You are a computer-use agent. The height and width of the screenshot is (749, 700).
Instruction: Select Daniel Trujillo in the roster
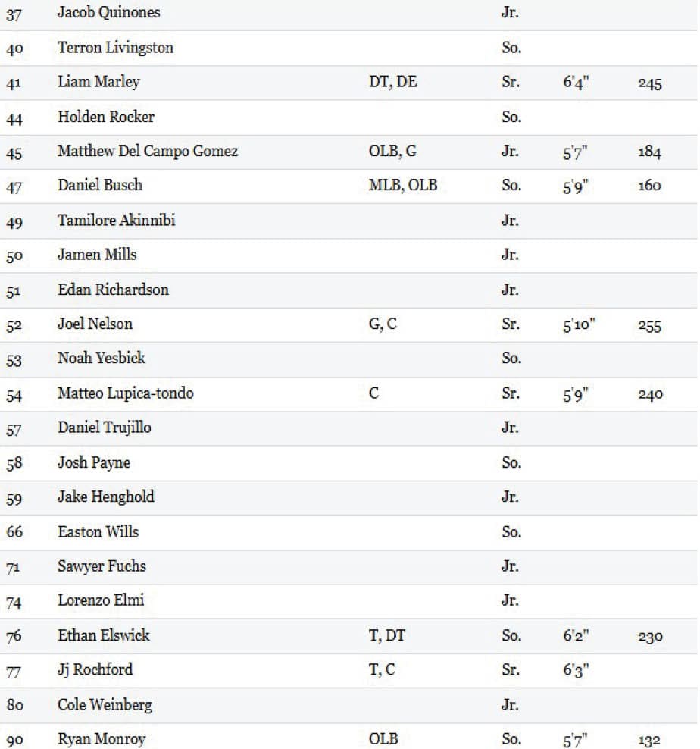tap(104, 428)
